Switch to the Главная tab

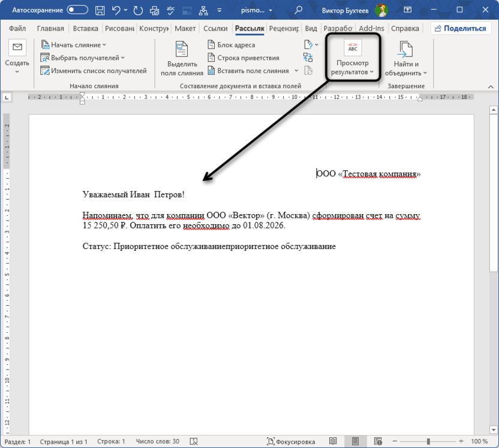pyautogui.click(x=50, y=29)
